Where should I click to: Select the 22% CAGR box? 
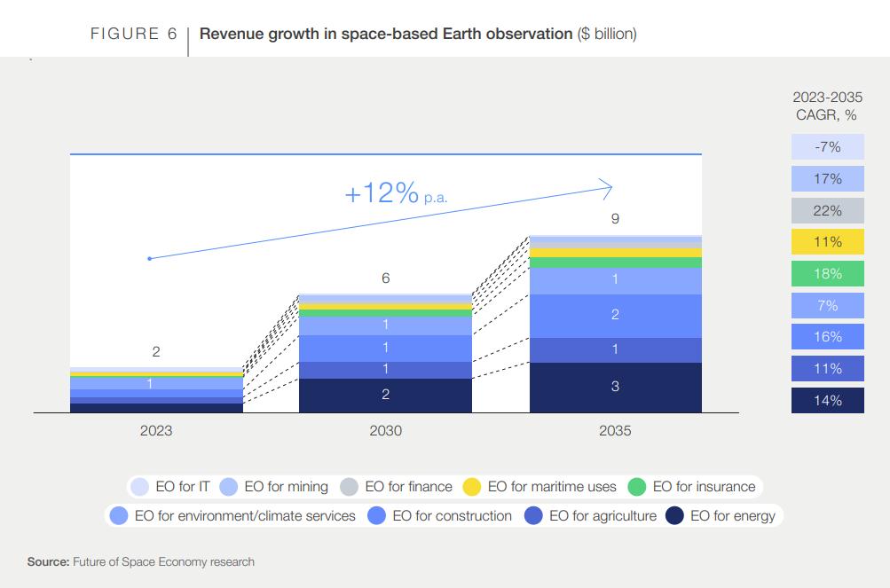[828, 210]
